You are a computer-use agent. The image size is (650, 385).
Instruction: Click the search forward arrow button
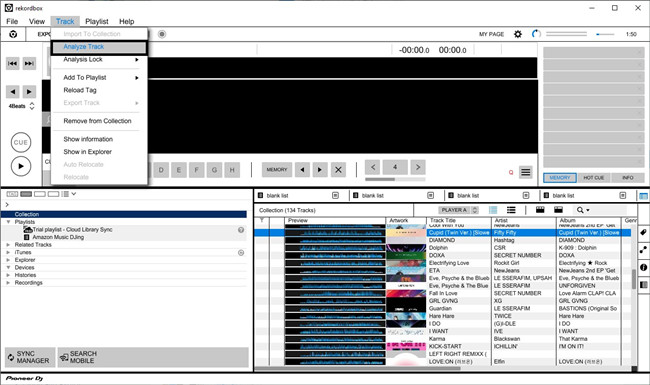pyautogui.click(x=29, y=92)
